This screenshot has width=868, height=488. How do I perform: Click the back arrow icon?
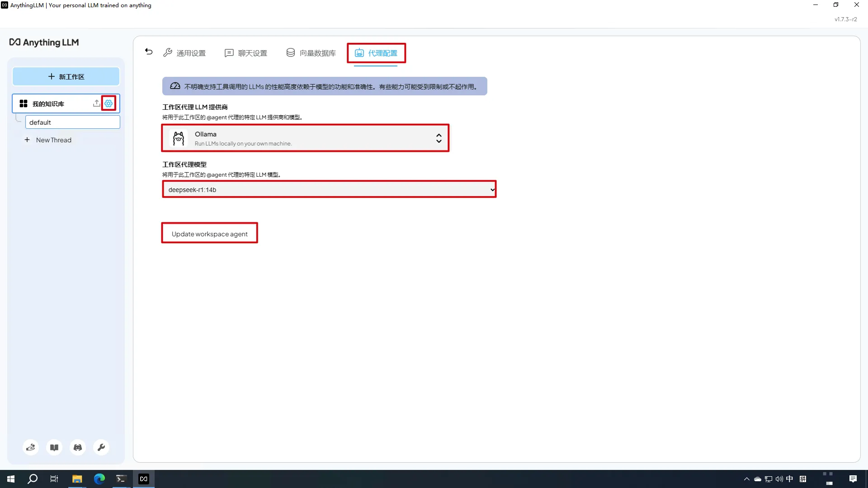[149, 52]
